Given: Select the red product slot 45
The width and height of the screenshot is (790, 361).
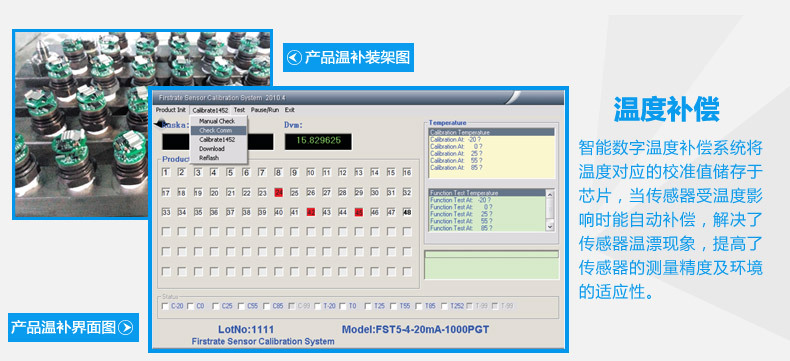Looking at the screenshot, I should pyautogui.click(x=359, y=212).
